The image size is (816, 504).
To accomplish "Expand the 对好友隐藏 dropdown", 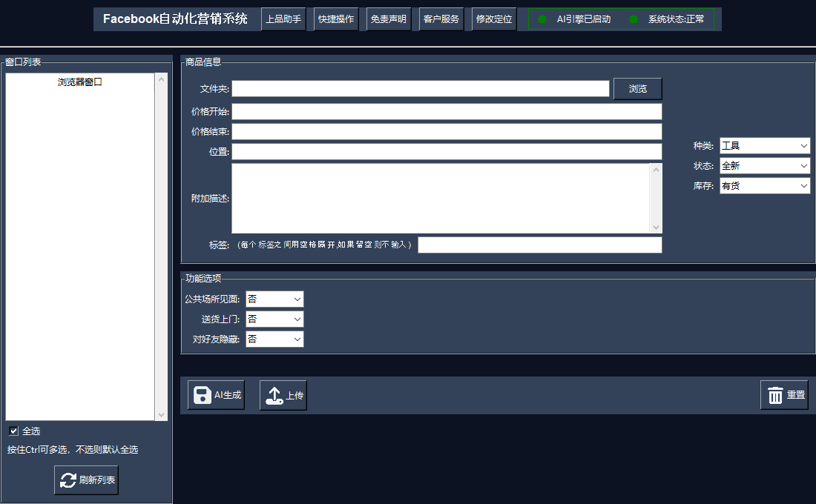I will pos(274,339).
